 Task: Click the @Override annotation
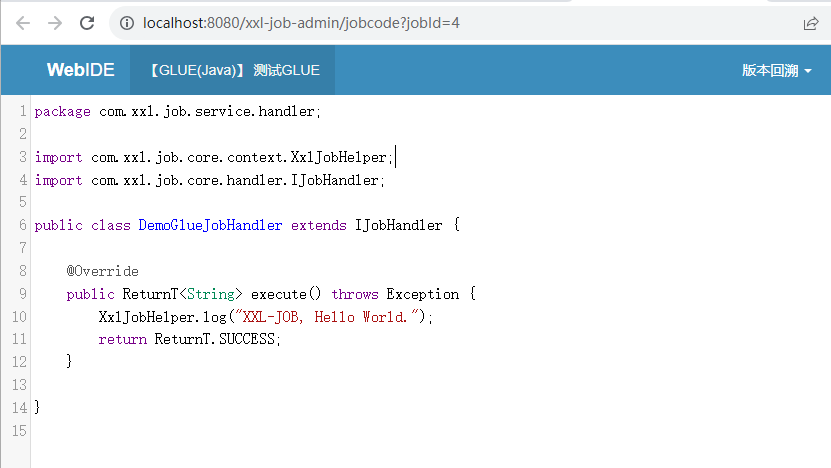click(x=103, y=271)
